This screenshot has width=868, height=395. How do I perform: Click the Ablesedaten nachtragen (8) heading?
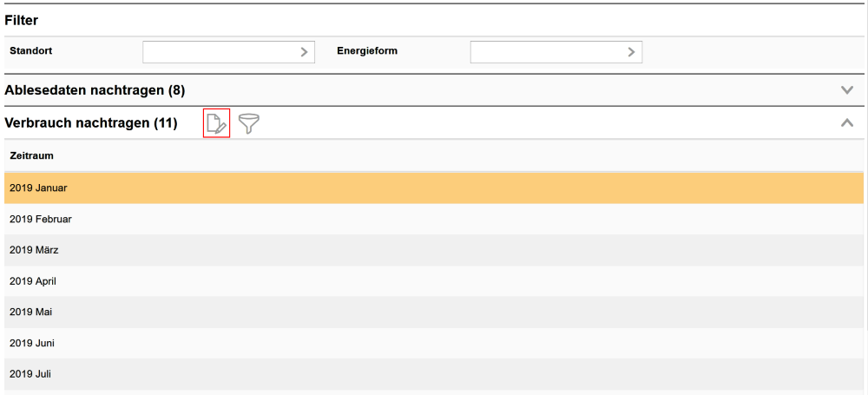pyautogui.click(x=95, y=90)
